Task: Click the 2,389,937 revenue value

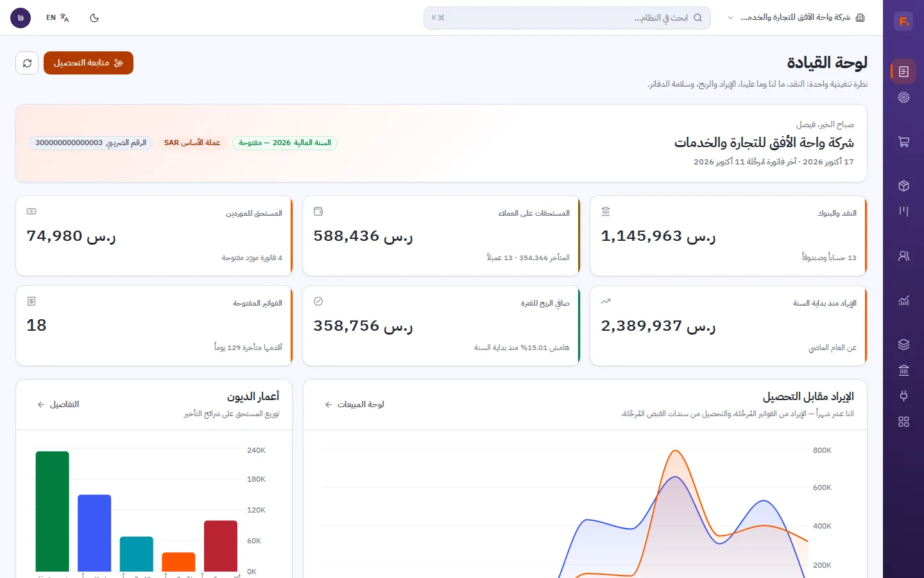Action: (x=658, y=326)
